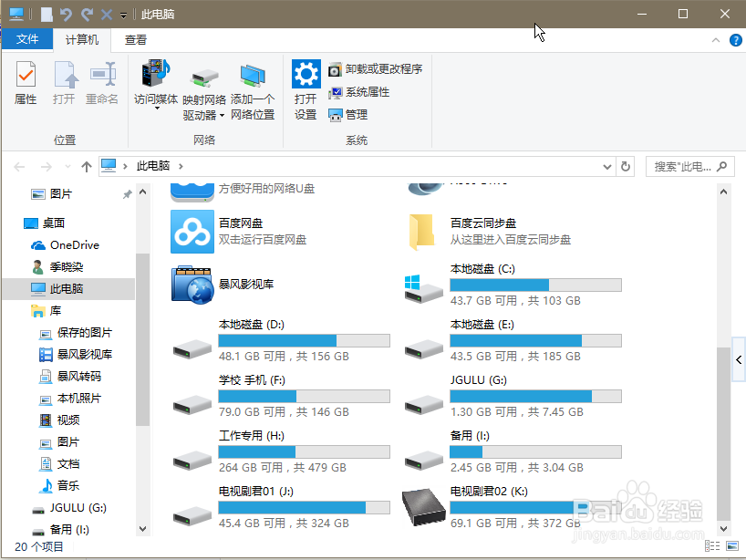Select 此电脑 in the navigation pane
The width and height of the screenshot is (746, 560).
click(x=69, y=289)
